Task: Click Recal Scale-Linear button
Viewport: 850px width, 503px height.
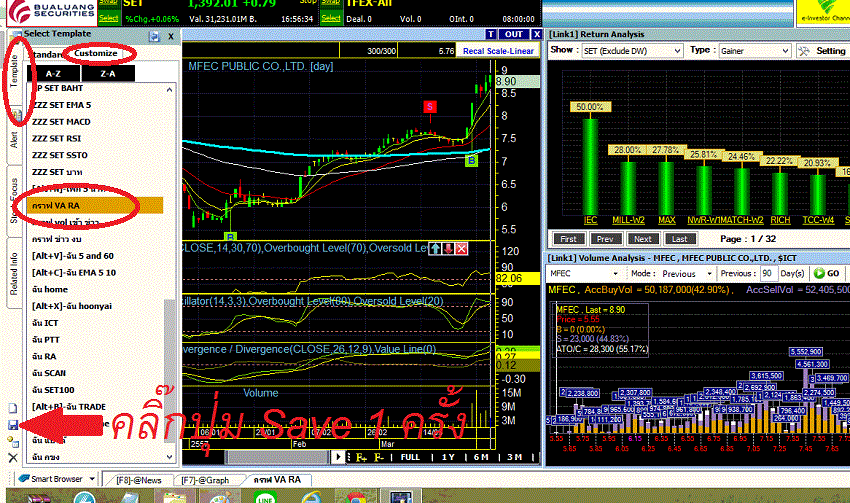Action: point(498,51)
